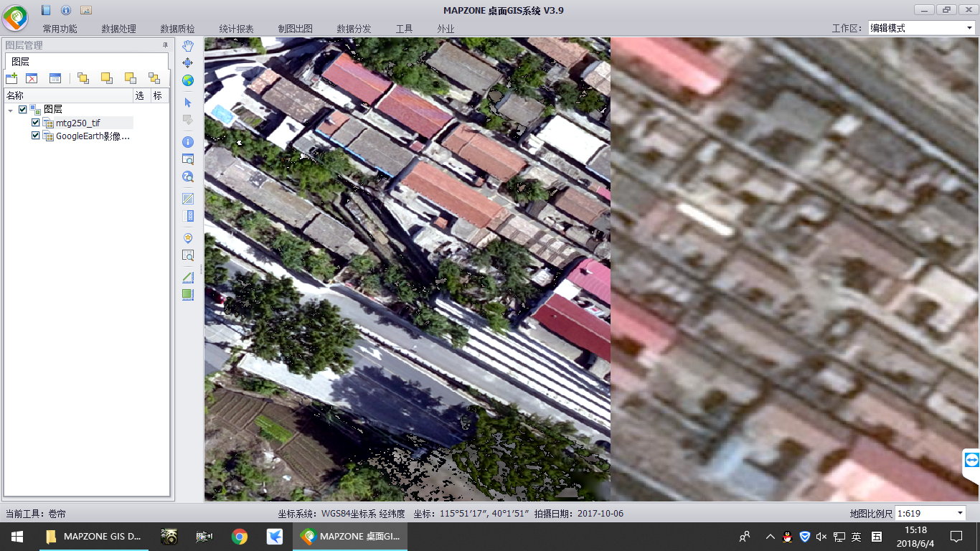Open the Windows Start menu
Viewport: 980px width, 551px height.
(x=17, y=537)
